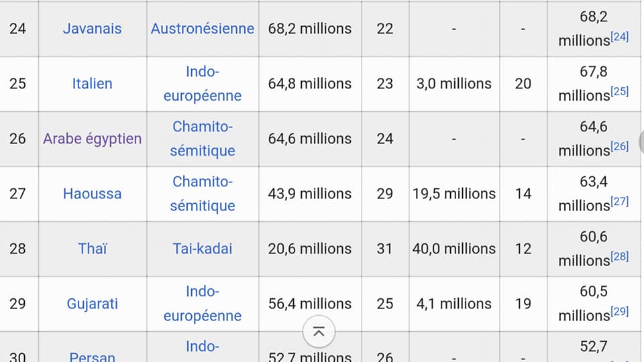
Task: Open the Thaï language link
Action: [x=92, y=249]
